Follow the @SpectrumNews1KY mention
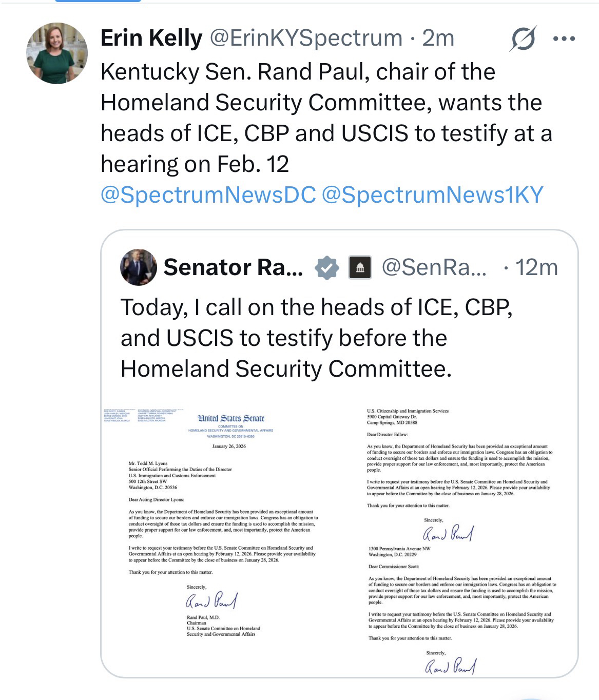The width and height of the screenshot is (599, 700). click(x=432, y=195)
